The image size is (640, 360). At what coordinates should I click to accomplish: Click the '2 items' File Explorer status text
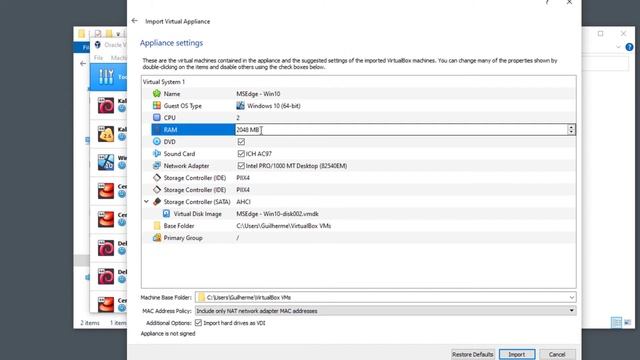pos(90,323)
